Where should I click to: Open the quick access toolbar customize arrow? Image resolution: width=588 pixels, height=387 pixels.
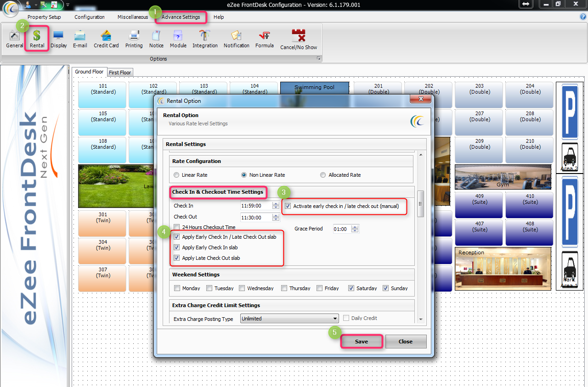tap(68, 5)
